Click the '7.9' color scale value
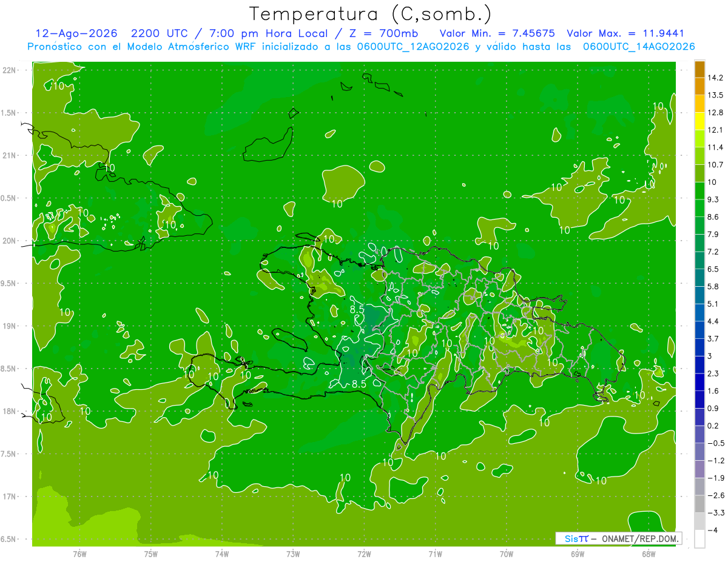This screenshot has width=728, height=562. pos(714,234)
